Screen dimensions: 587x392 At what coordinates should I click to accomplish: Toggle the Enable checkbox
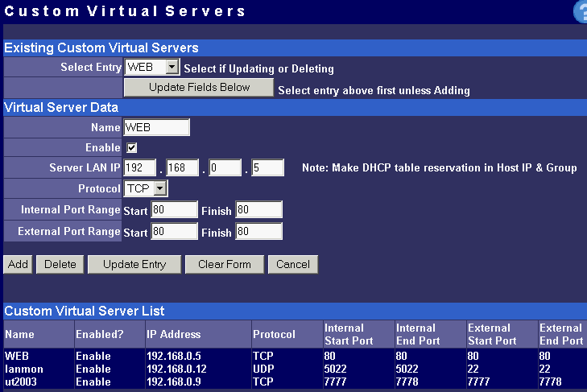tap(132, 148)
